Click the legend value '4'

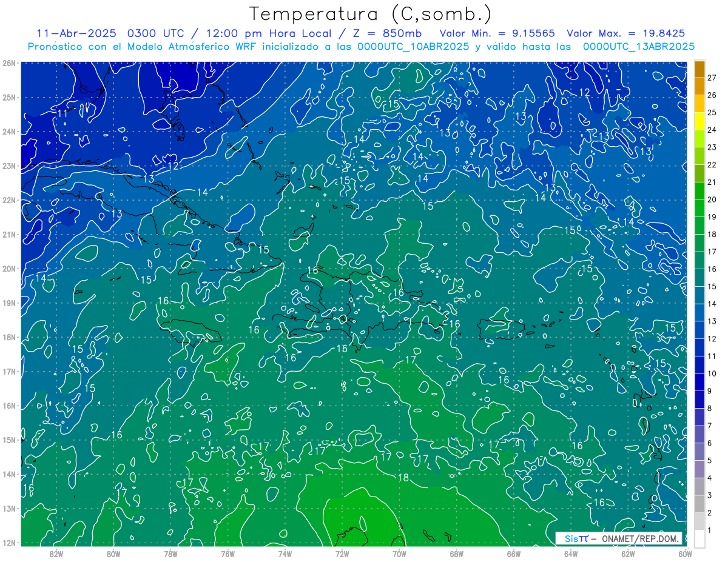[710, 478]
